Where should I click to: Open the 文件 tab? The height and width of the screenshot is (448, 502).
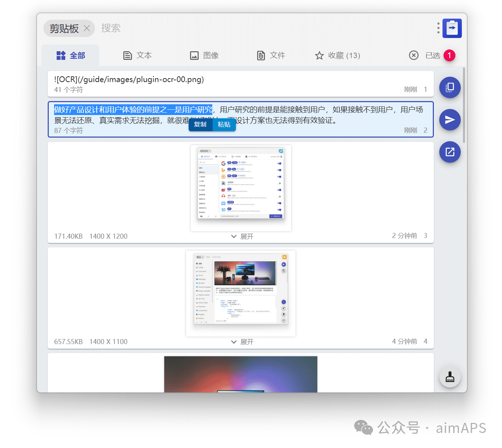tap(271, 56)
